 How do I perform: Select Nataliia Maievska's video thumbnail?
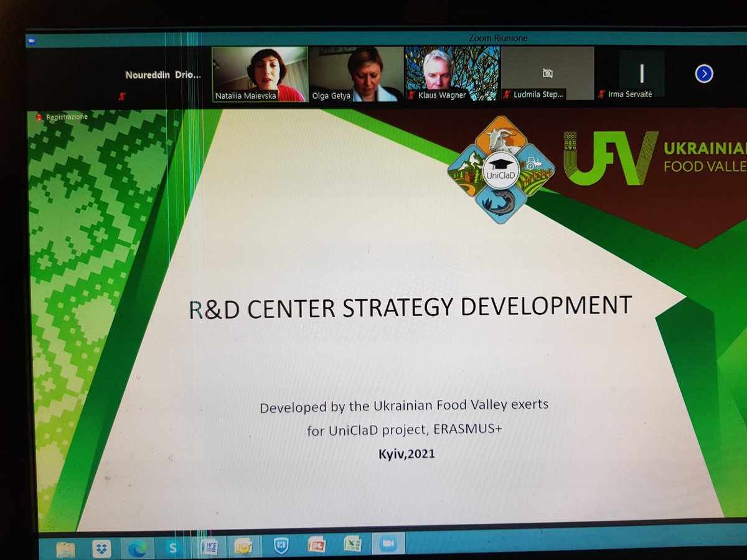pos(260,75)
